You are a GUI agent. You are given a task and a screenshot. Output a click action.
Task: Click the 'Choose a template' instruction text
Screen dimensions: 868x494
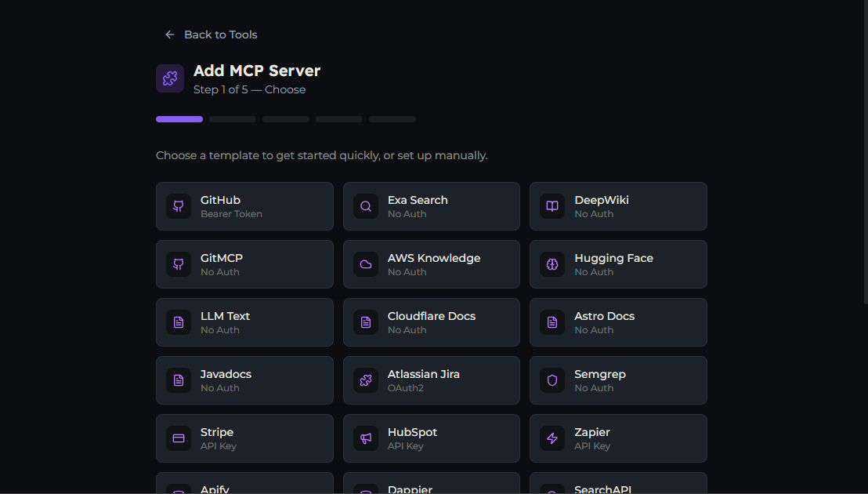[x=322, y=155]
